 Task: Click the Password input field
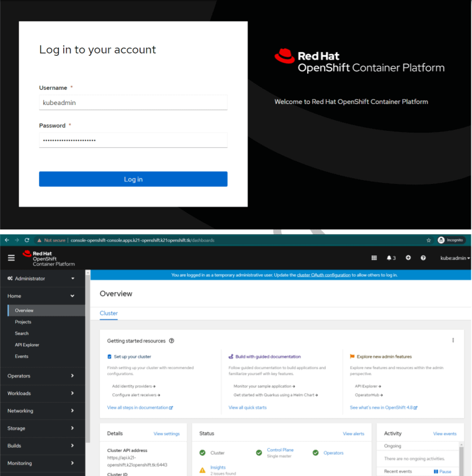tap(133, 140)
